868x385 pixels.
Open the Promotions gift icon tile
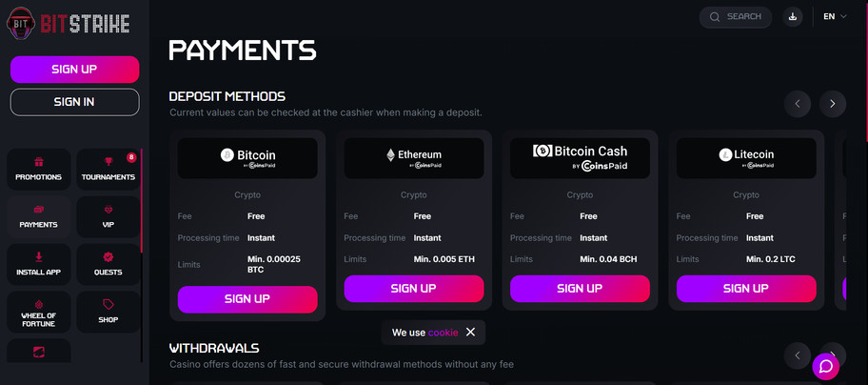click(x=38, y=169)
